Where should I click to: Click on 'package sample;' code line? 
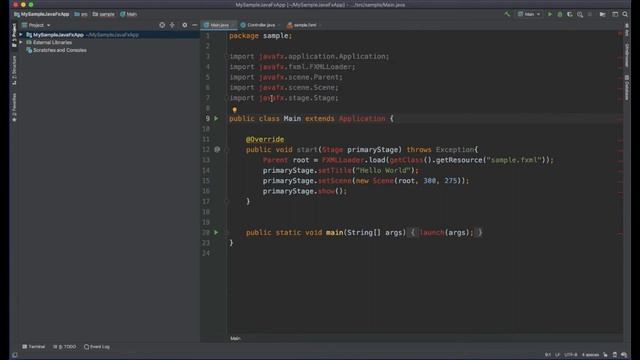(x=260, y=36)
